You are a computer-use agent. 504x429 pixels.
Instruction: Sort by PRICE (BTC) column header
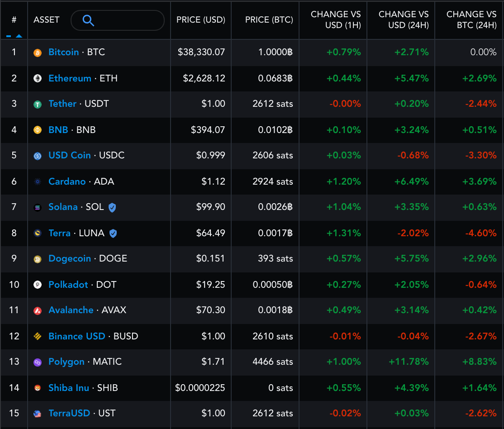[269, 20]
